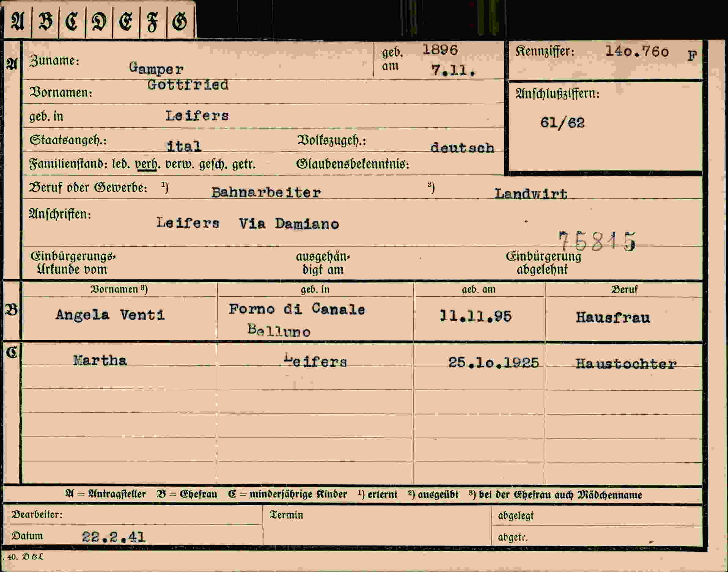Click the wife's name 'Angela Venti'
728x572 pixels.
coord(110,315)
